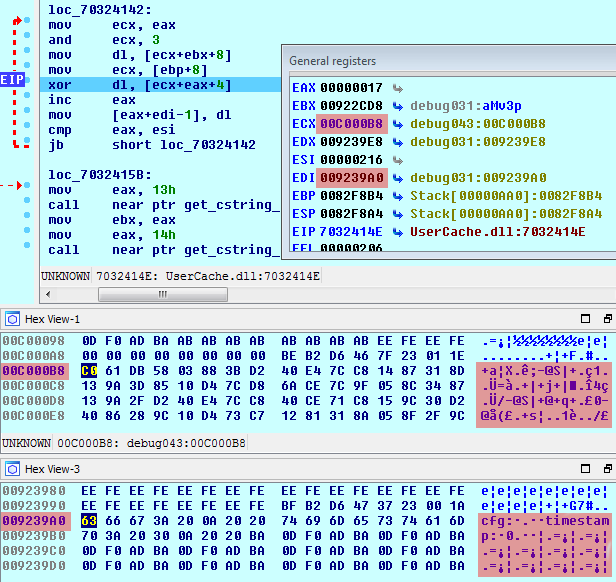Image resolution: width=616 pixels, height=582 pixels.
Task: Toggle breakpoint dot at 'mov eax, 14h' line
Action: pos(27,230)
